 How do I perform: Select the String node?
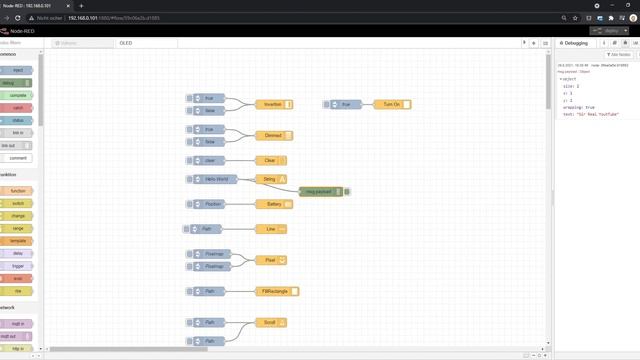tap(271, 179)
